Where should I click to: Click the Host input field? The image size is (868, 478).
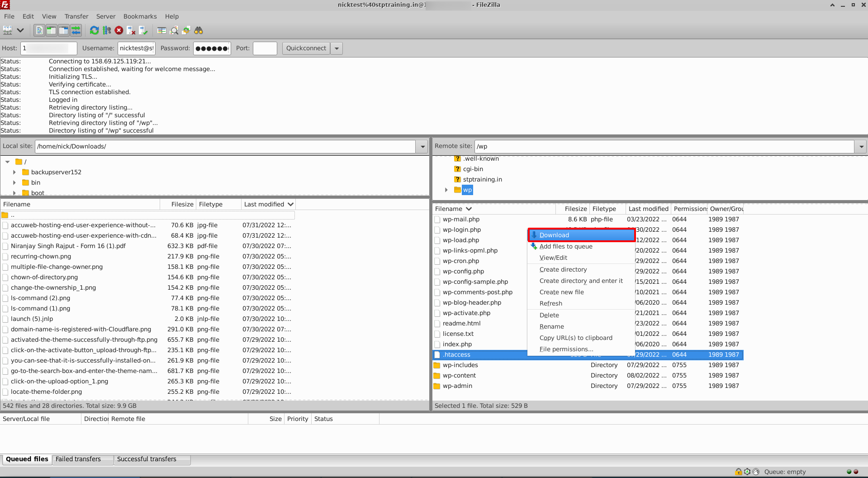[49, 48]
